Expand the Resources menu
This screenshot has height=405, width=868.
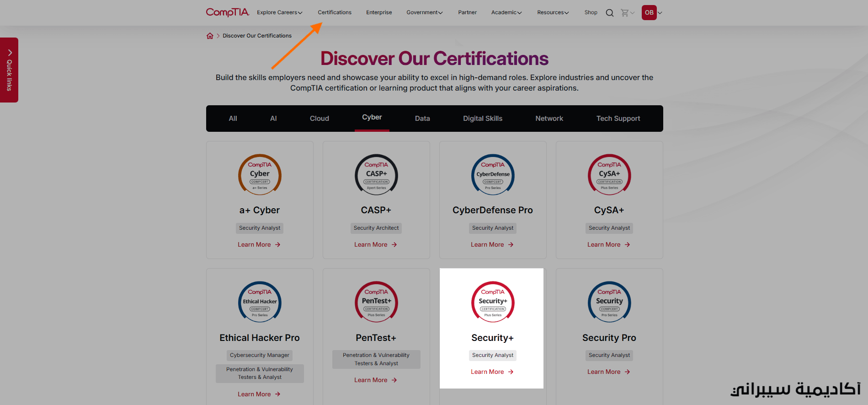[553, 12]
